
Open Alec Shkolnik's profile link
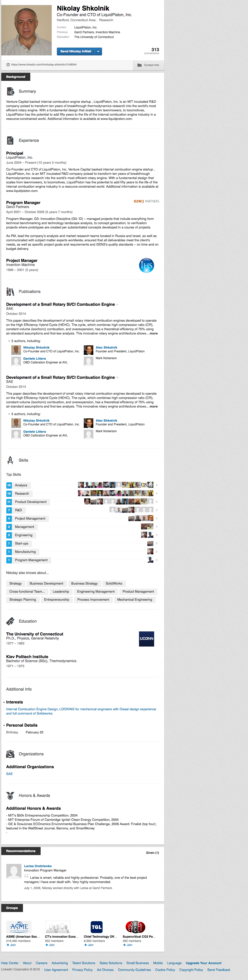pos(106,347)
